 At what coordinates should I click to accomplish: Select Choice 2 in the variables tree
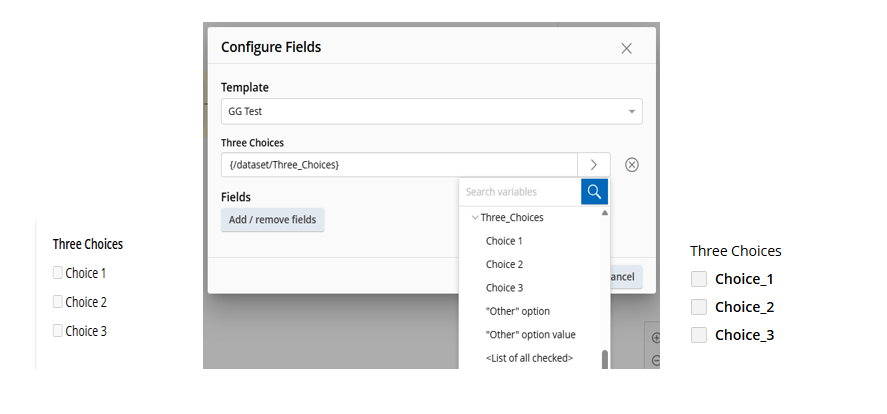point(504,264)
